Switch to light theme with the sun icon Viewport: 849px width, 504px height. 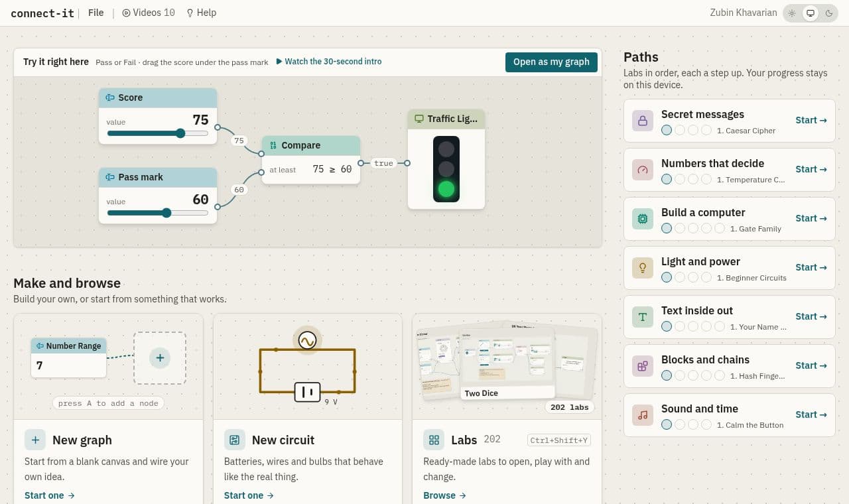[792, 13]
